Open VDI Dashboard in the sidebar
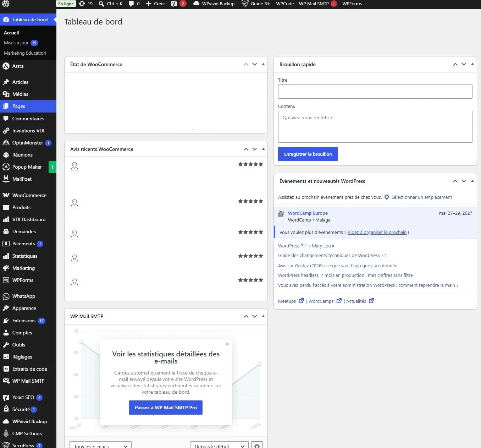 point(28,219)
